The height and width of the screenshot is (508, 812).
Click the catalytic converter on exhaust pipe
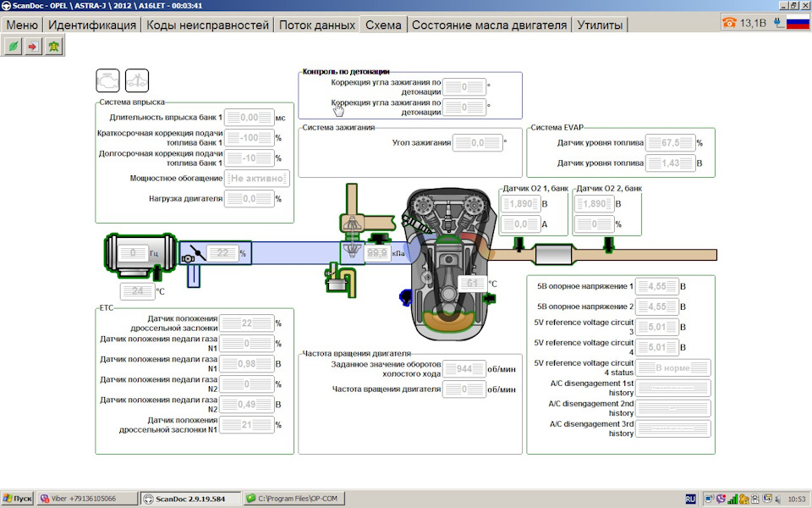554,255
